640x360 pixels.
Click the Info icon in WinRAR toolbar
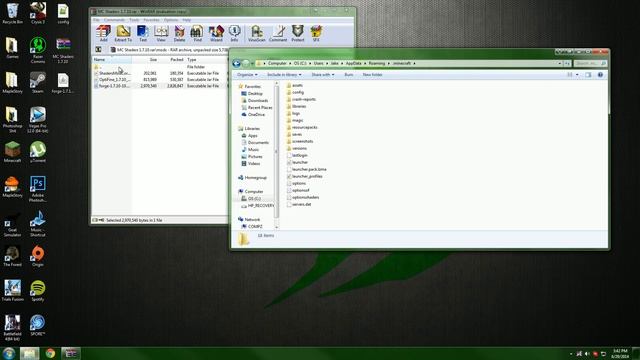tap(234, 33)
